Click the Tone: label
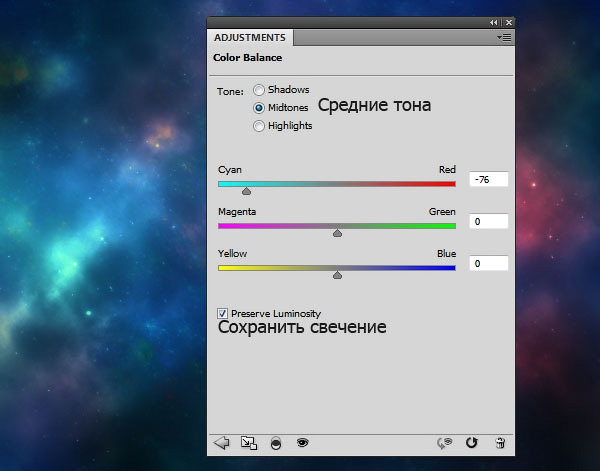 pos(230,92)
